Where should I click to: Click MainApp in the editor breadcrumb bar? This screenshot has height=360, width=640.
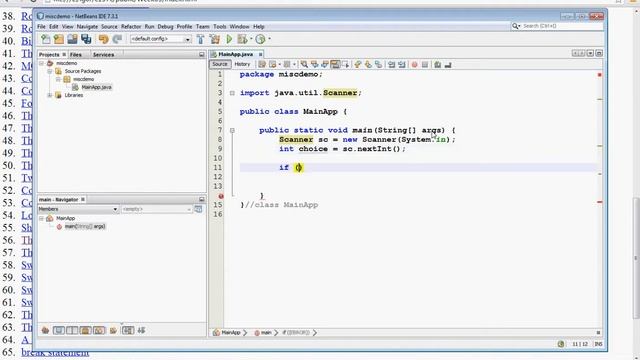pos(231,333)
